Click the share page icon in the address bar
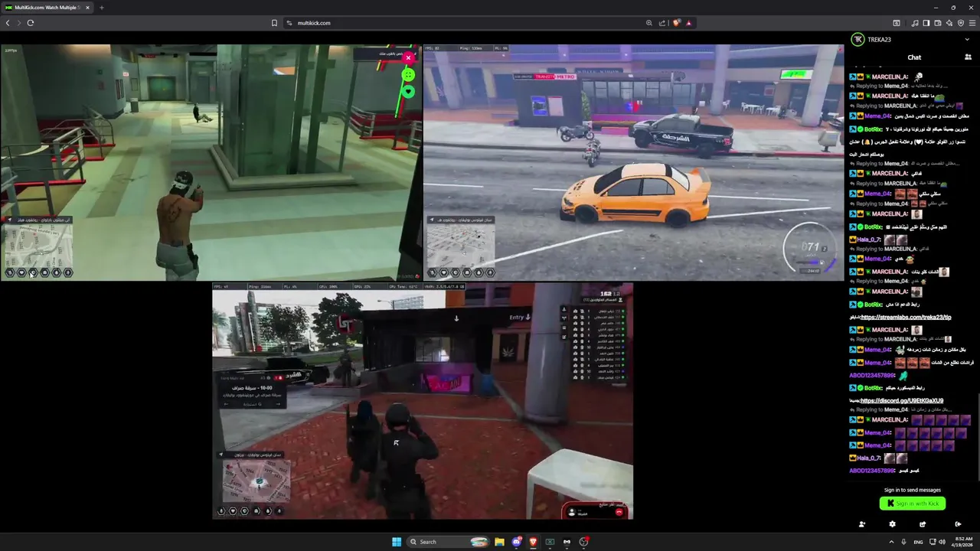980x551 pixels. [x=662, y=23]
